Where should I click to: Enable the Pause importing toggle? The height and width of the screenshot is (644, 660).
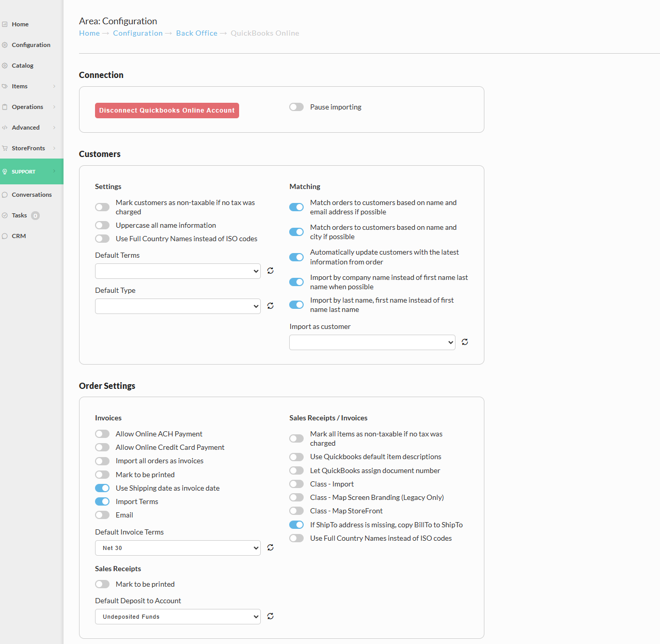pyautogui.click(x=296, y=107)
